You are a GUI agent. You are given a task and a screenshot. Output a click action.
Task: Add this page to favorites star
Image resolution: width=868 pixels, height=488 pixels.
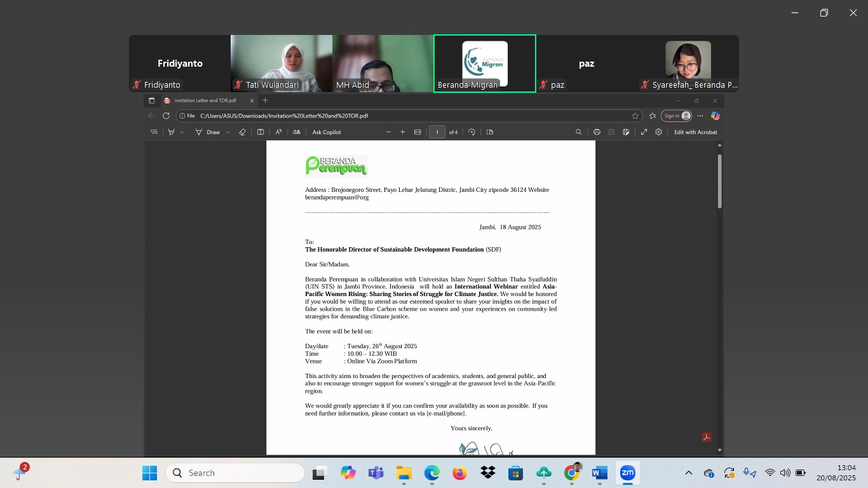click(x=635, y=116)
